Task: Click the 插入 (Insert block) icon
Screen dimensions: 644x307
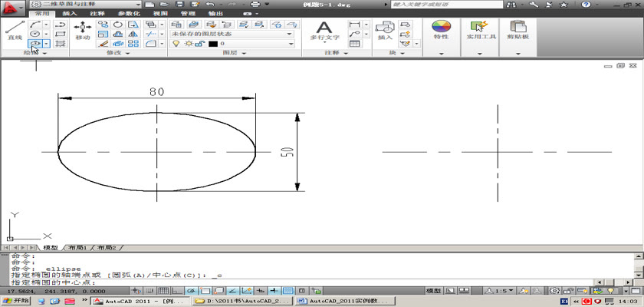Action: (385, 31)
